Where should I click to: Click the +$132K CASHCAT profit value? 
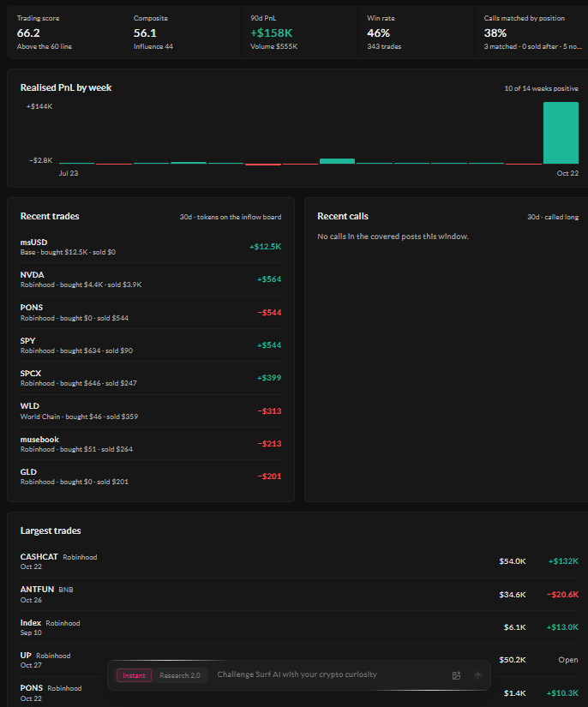563,561
